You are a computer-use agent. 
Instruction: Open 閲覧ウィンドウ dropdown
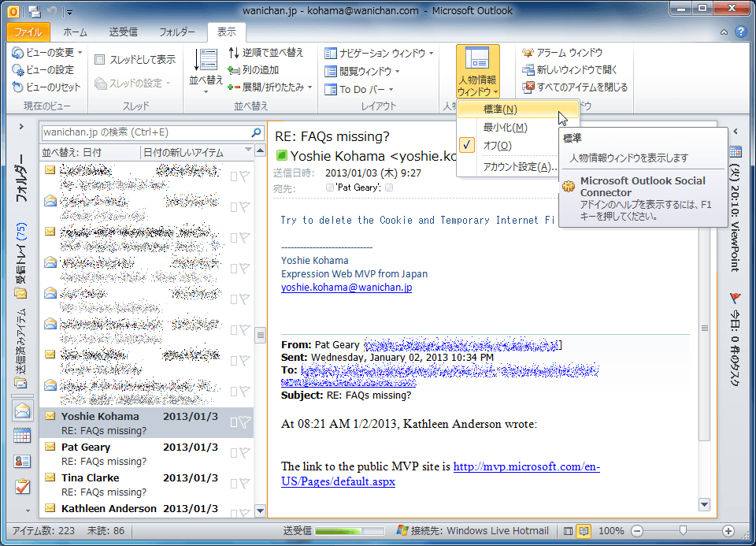click(x=362, y=72)
